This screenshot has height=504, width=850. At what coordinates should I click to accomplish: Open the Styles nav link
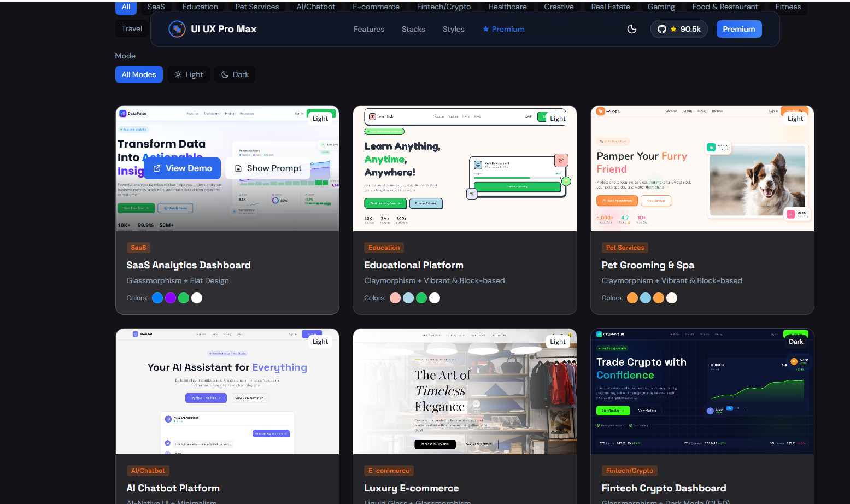coord(454,29)
